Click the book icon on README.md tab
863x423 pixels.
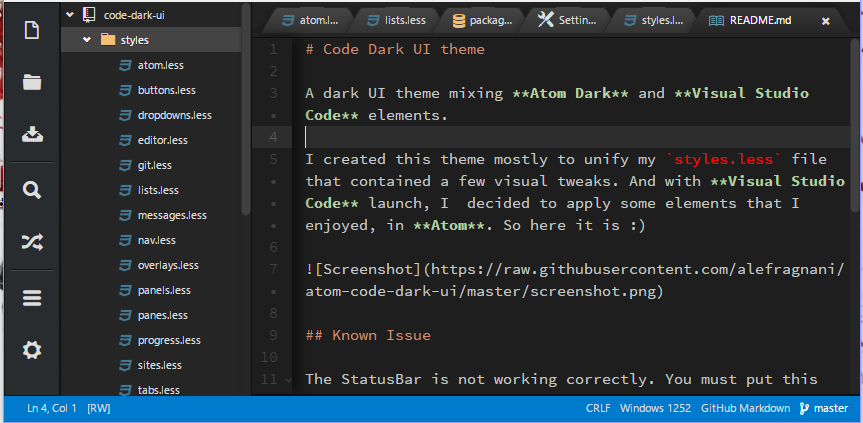(716, 21)
